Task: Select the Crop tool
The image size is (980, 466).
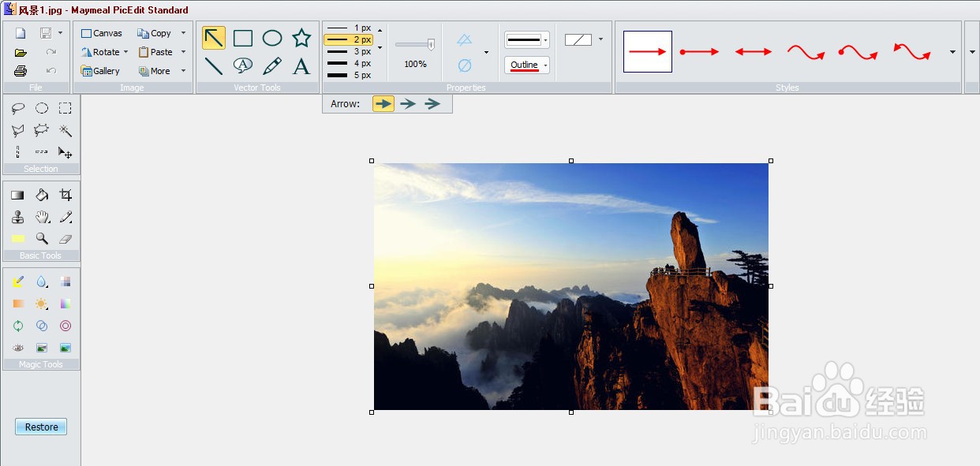Action: pyautogui.click(x=65, y=195)
